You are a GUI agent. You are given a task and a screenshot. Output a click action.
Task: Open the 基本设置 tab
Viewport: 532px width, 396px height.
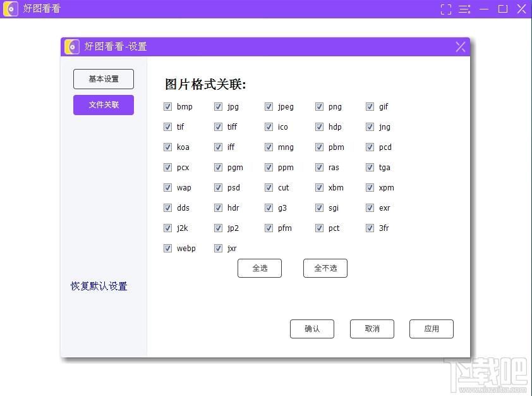[104, 79]
